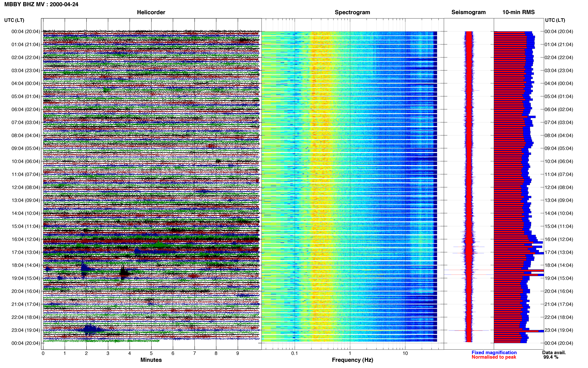
Task: Click helicorder minute tick label '9'
Action: 238,353
